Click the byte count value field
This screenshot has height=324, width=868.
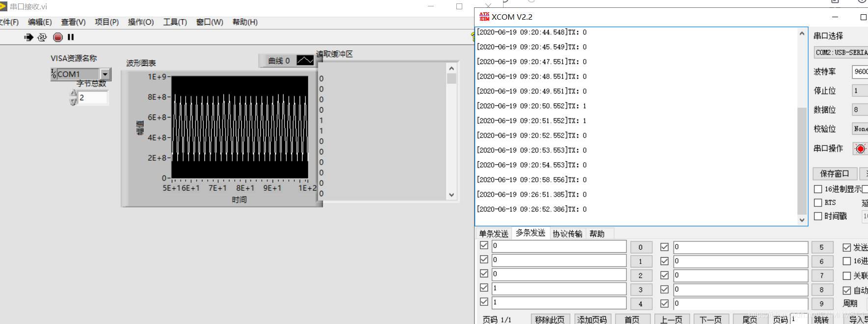coord(93,97)
